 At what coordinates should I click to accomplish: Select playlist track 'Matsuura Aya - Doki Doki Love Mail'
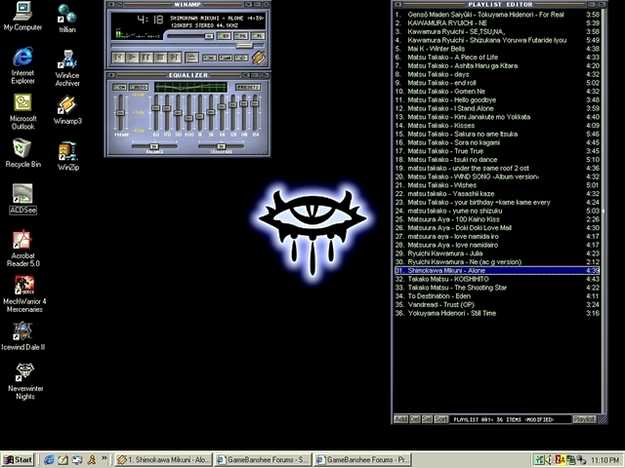point(497,228)
